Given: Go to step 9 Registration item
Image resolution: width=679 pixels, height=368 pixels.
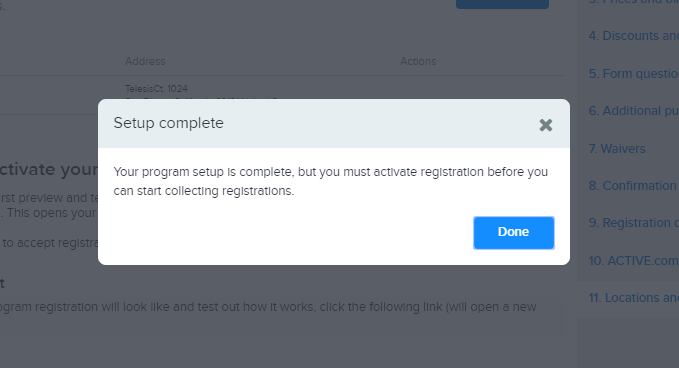Looking at the screenshot, I should click(634, 223).
